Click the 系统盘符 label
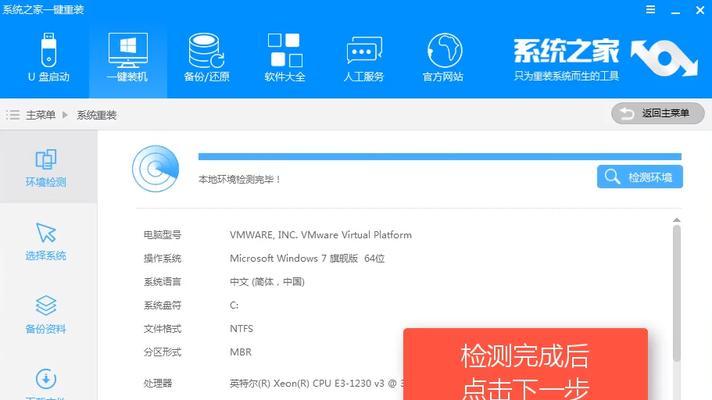The height and width of the screenshot is (400, 712). click(x=162, y=306)
